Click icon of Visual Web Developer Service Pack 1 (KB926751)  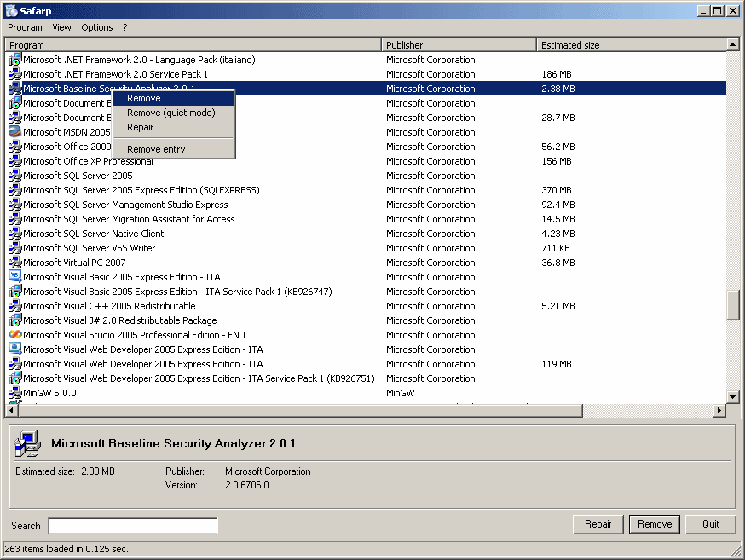point(15,378)
